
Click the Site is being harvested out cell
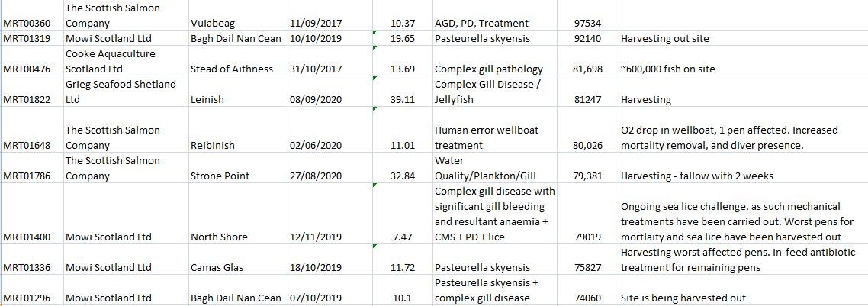683,298
